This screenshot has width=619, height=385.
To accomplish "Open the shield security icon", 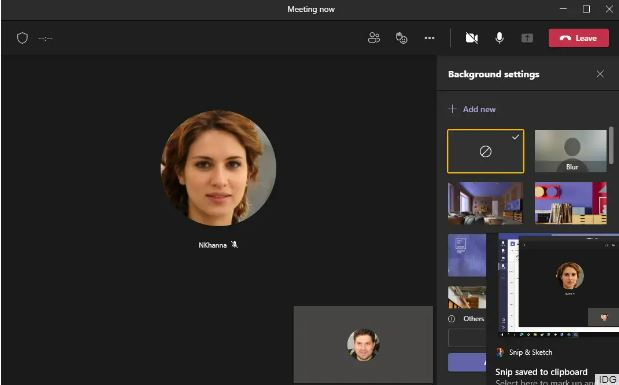I will [x=23, y=38].
